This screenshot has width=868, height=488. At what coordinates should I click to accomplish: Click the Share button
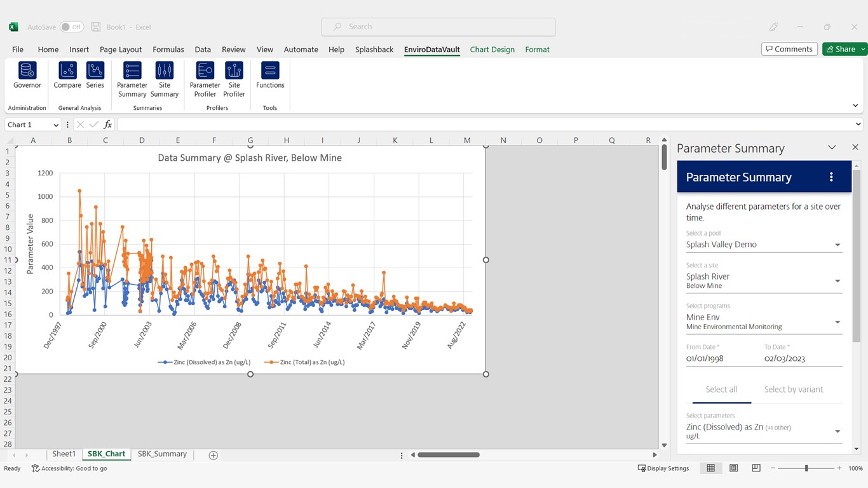(x=841, y=49)
